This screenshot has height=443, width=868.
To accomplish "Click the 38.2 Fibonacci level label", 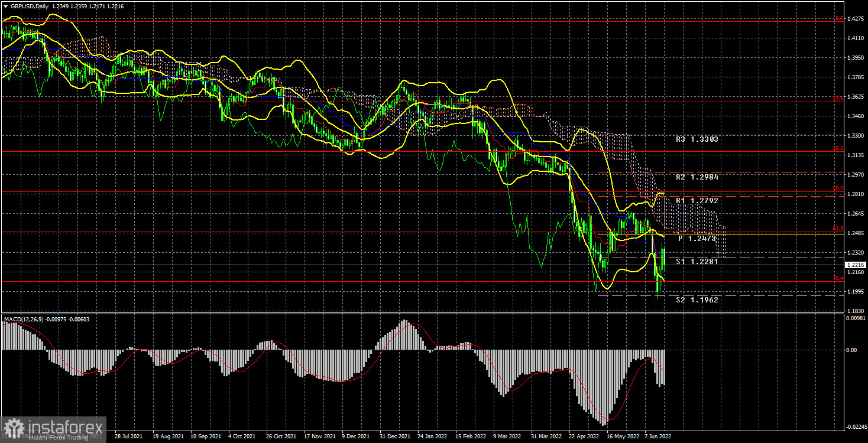I will [838, 149].
